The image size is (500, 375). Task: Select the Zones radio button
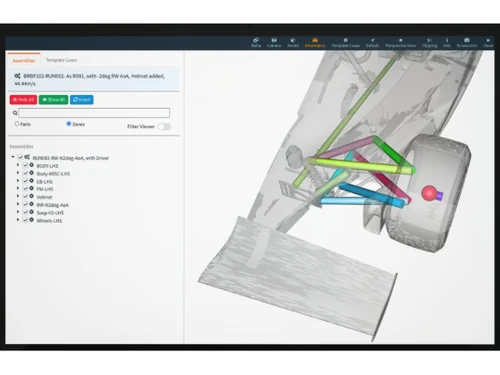tap(69, 124)
